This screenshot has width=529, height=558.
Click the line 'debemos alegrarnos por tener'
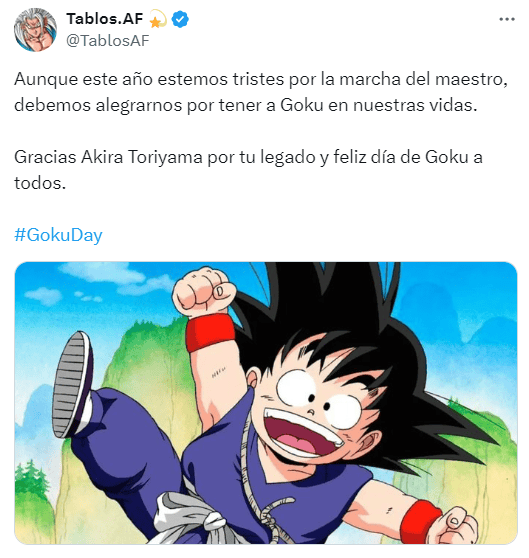click(x=245, y=105)
